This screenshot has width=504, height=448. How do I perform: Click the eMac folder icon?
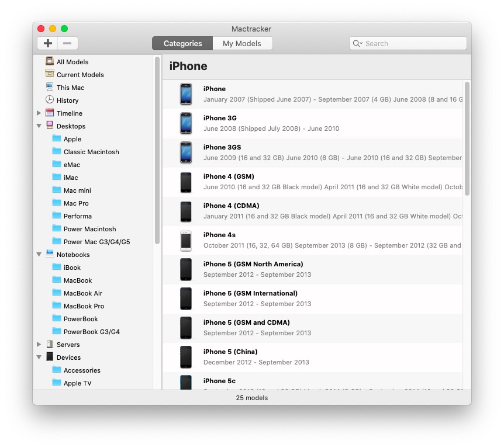pos(57,164)
